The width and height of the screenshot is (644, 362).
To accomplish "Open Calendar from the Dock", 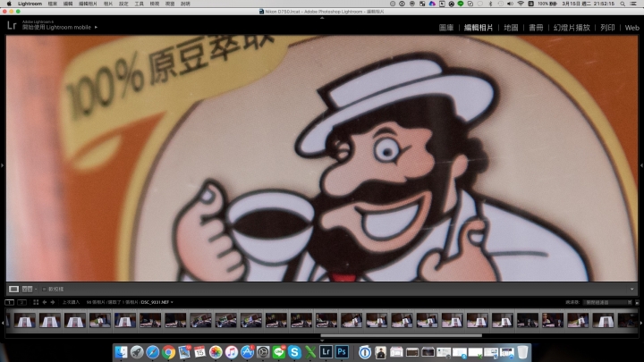I will coord(200,352).
